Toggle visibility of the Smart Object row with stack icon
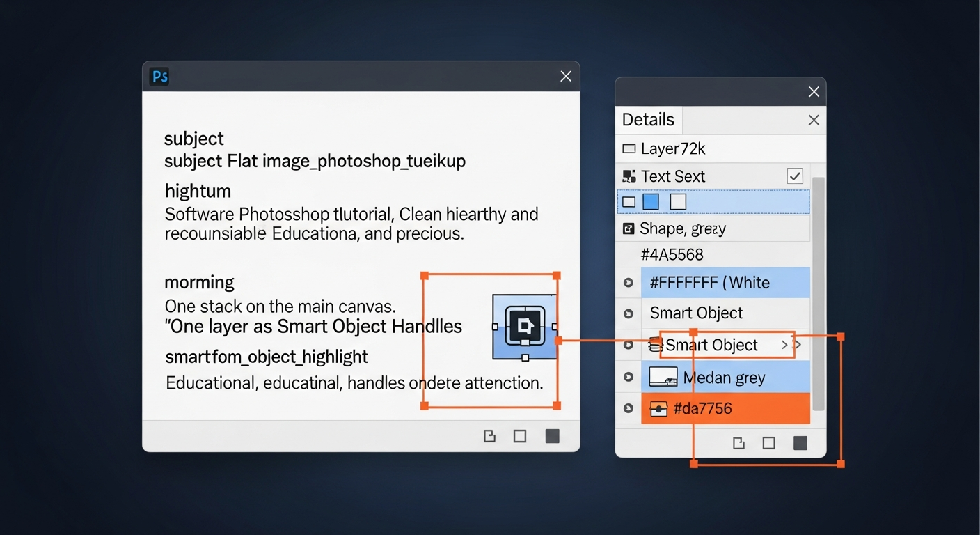The width and height of the screenshot is (980, 535). click(629, 345)
